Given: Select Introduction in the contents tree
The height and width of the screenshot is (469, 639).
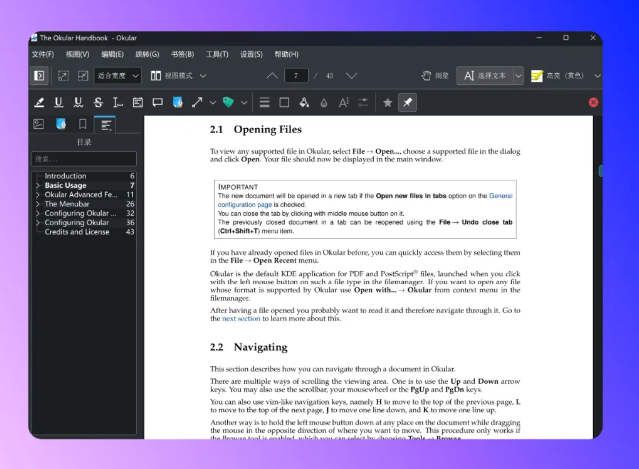Looking at the screenshot, I should pos(65,176).
